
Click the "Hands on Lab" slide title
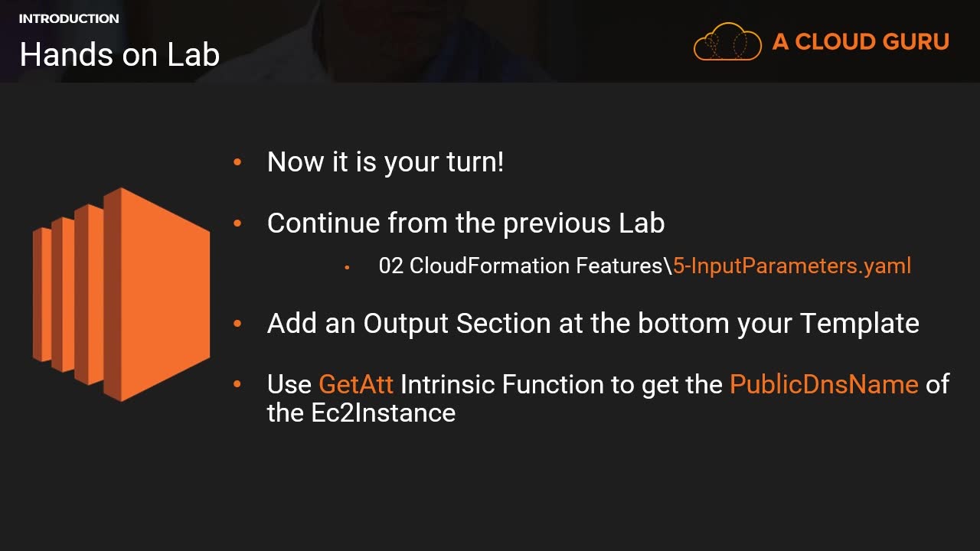pos(119,54)
